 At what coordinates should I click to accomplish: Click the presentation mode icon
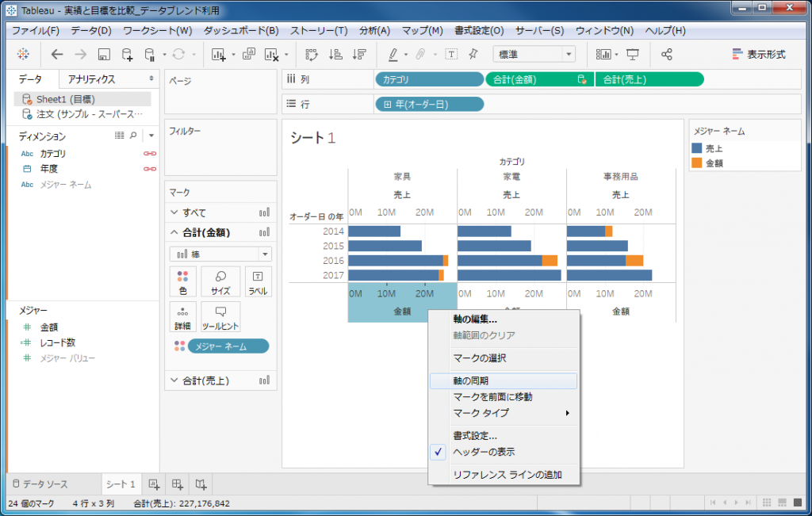pyautogui.click(x=633, y=55)
